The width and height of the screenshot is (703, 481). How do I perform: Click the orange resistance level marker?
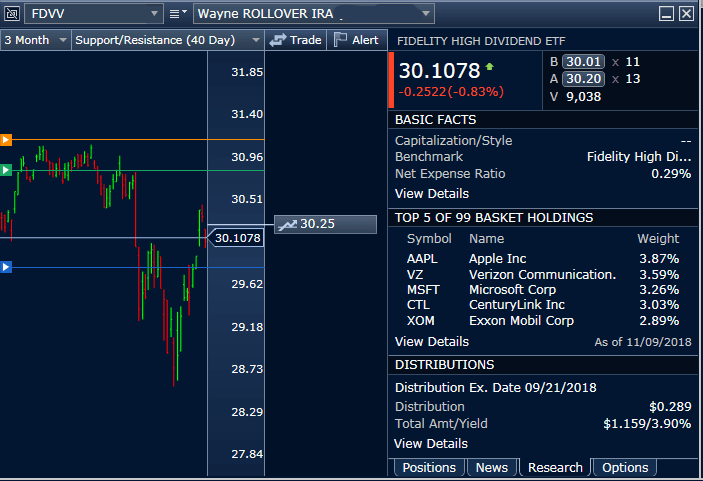(x=6, y=140)
